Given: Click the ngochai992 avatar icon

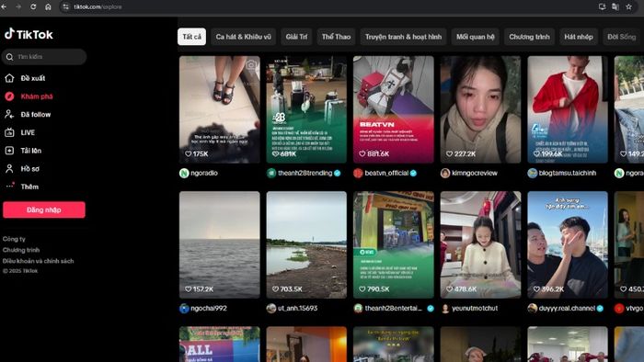Looking at the screenshot, I should 184,309.
